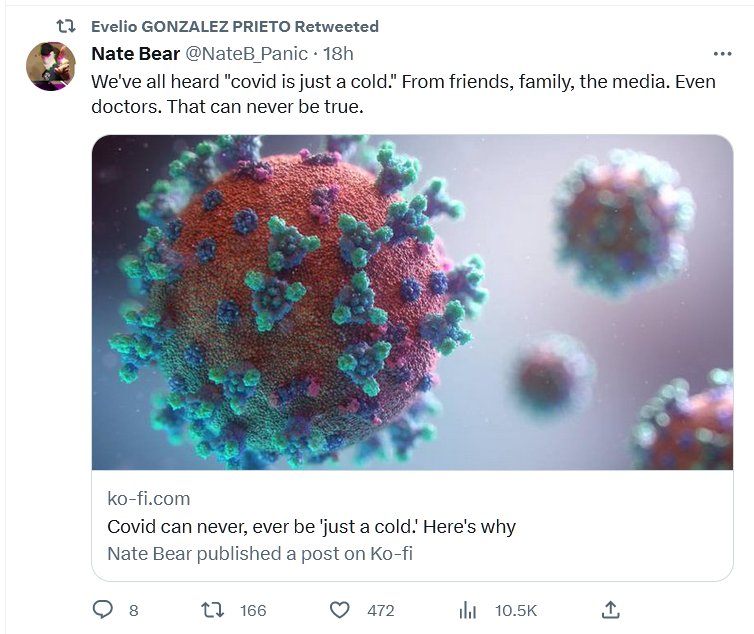Like the tweet with the heart icon
754x634 pixels.
(x=341, y=609)
